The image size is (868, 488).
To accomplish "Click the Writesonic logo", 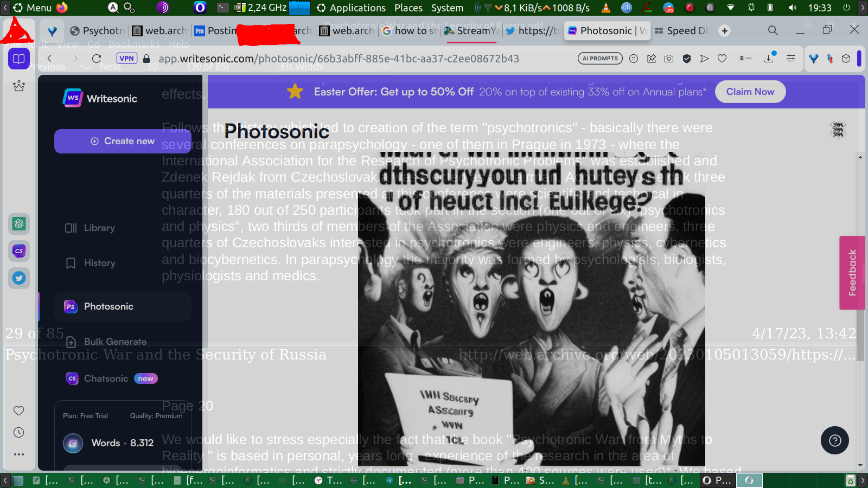I will (x=100, y=98).
